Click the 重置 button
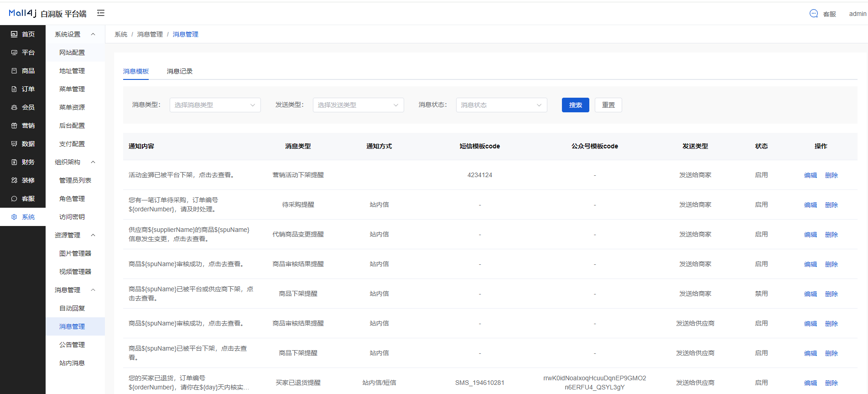 click(x=608, y=105)
